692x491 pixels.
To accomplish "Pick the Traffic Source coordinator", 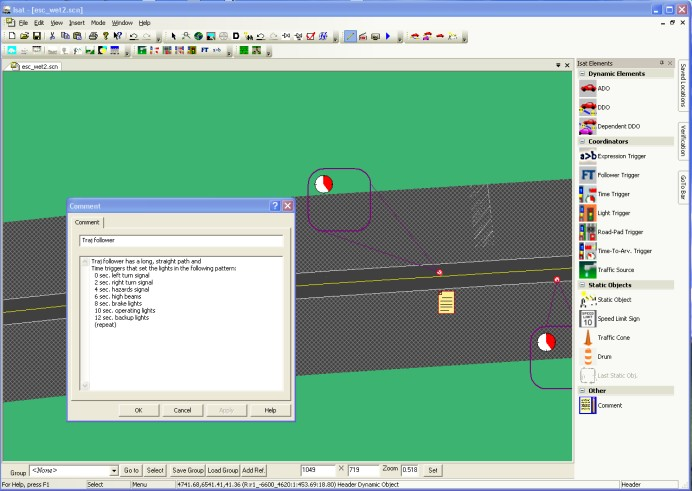I will coord(588,270).
